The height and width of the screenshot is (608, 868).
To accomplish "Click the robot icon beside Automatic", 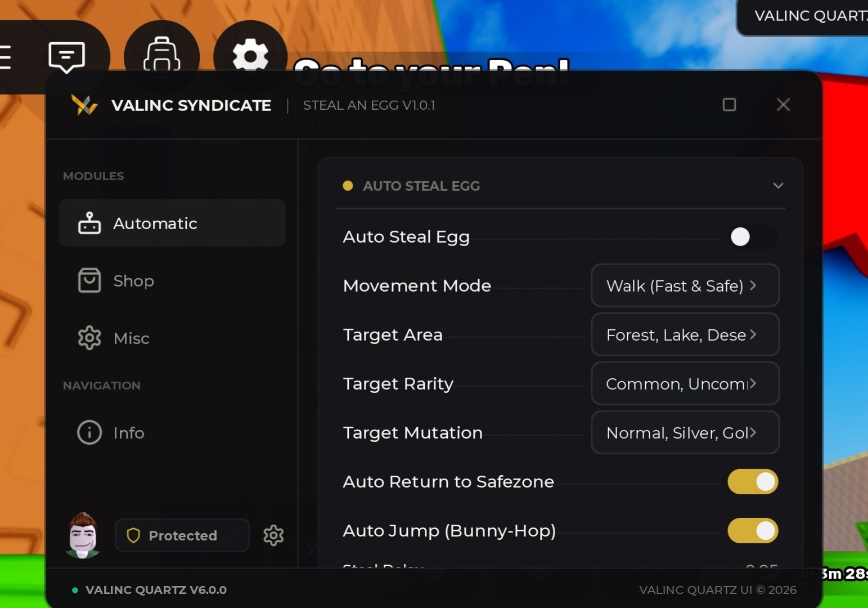I will 89,223.
